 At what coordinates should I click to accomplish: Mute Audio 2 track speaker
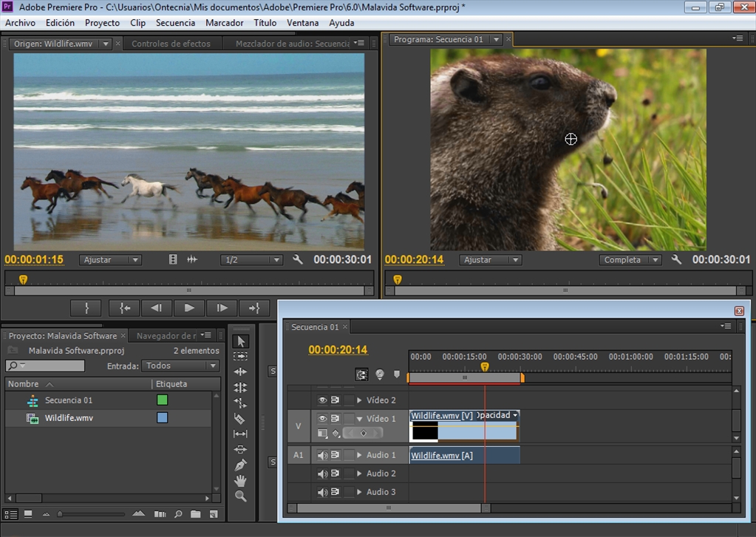tap(322, 473)
